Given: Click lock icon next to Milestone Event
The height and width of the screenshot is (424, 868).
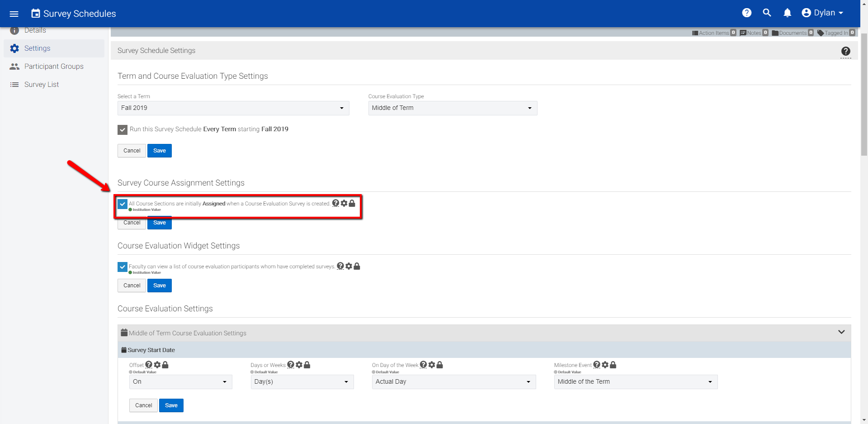Looking at the screenshot, I should pyautogui.click(x=613, y=365).
